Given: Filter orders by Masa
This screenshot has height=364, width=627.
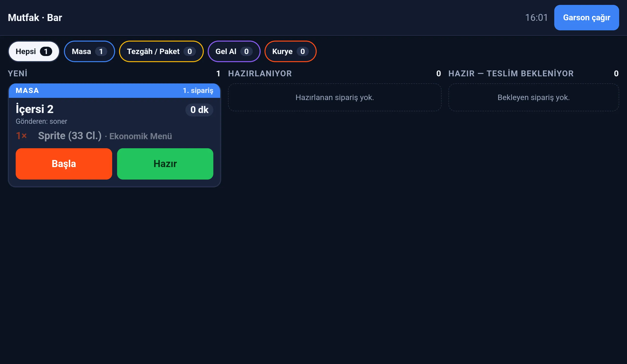Looking at the screenshot, I should pos(89,51).
